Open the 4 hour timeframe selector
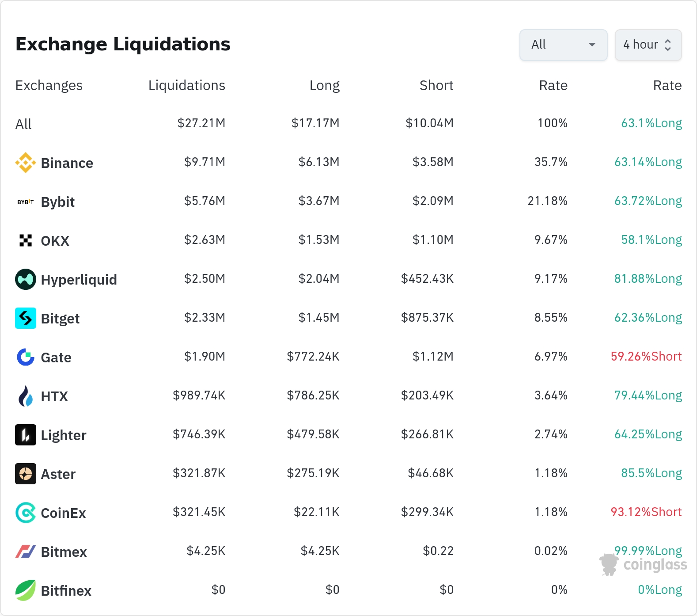The height and width of the screenshot is (616, 697). coord(648,45)
